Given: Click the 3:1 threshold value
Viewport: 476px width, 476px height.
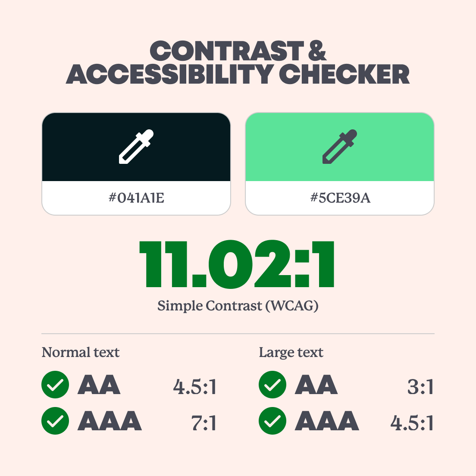Looking at the screenshot, I should [x=420, y=387].
